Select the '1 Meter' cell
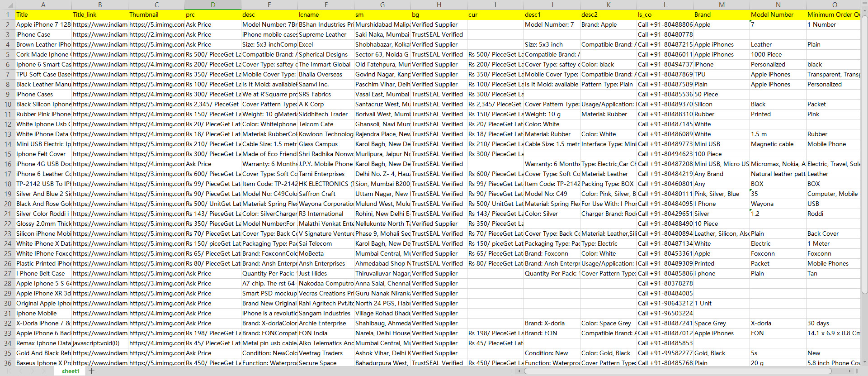The height and width of the screenshot is (376, 868). coord(834,244)
